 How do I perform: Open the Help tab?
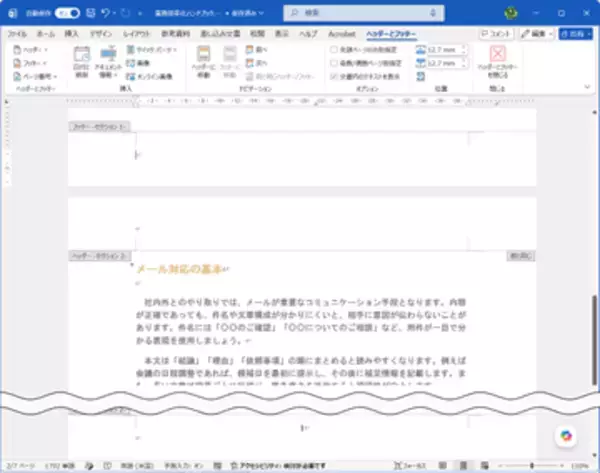(x=308, y=34)
